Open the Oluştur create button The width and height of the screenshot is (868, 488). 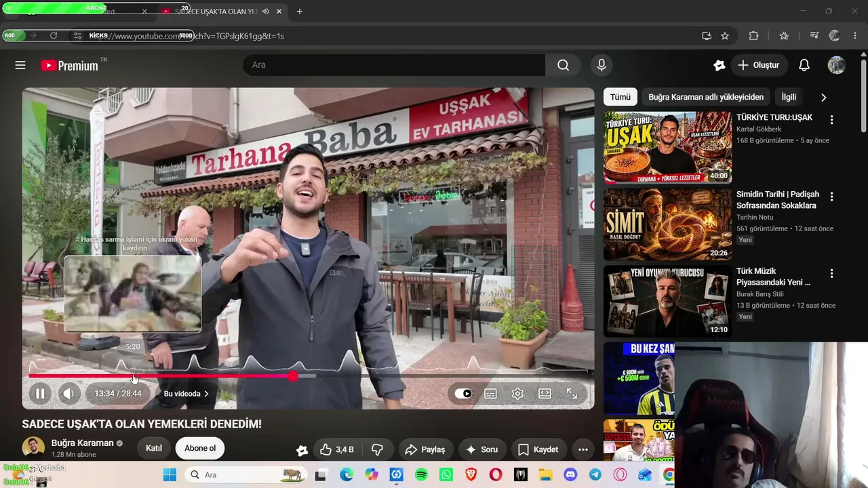coord(758,65)
